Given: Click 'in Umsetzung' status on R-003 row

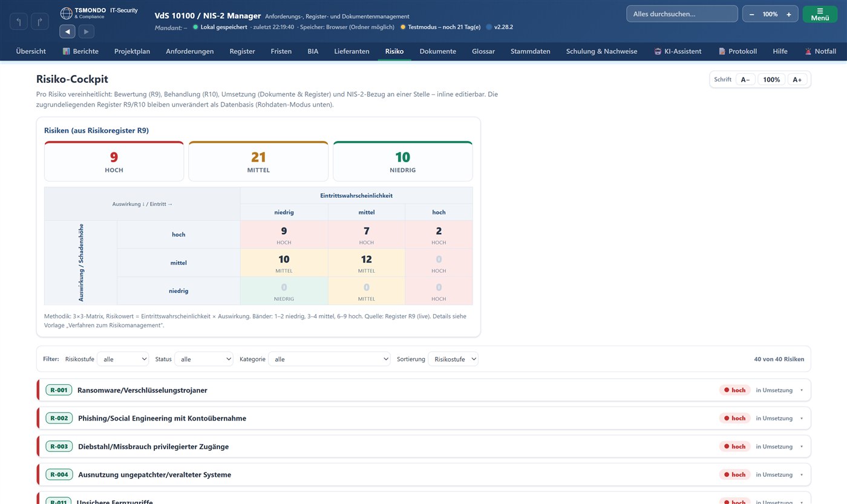Looking at the screenshot, I should tap(774, 447).
